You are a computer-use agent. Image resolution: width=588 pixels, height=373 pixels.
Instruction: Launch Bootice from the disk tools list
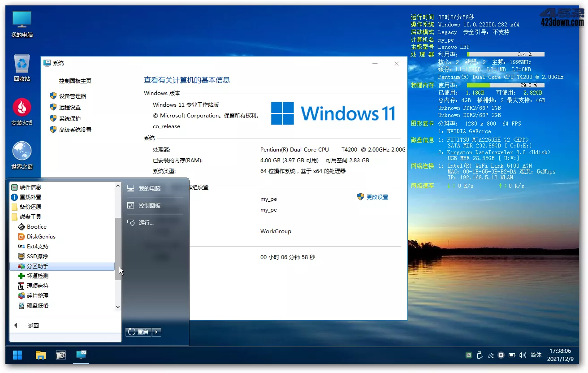tap(62, 226)
